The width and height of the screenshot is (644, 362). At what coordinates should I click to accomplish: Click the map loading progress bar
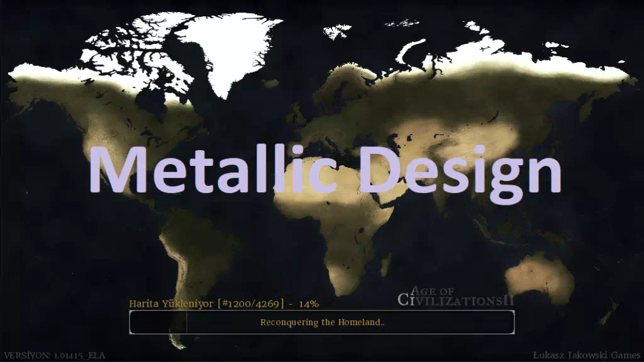point(322,322)
